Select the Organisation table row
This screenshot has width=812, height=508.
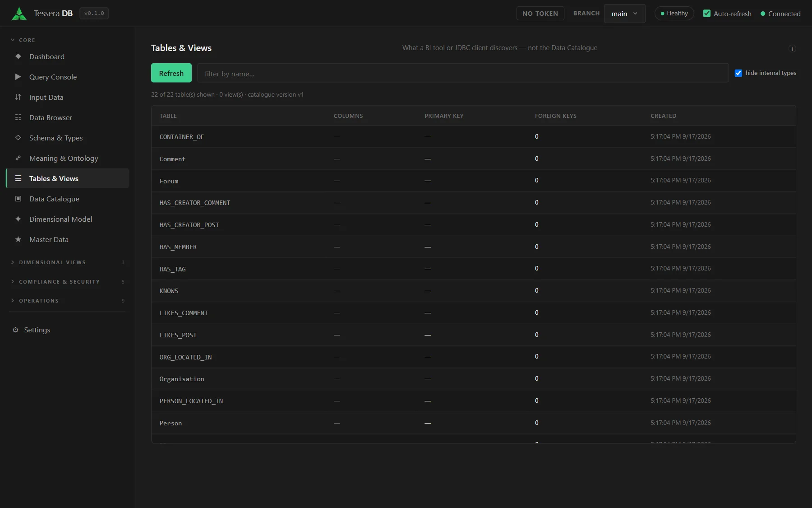click(x=473, y=379)
